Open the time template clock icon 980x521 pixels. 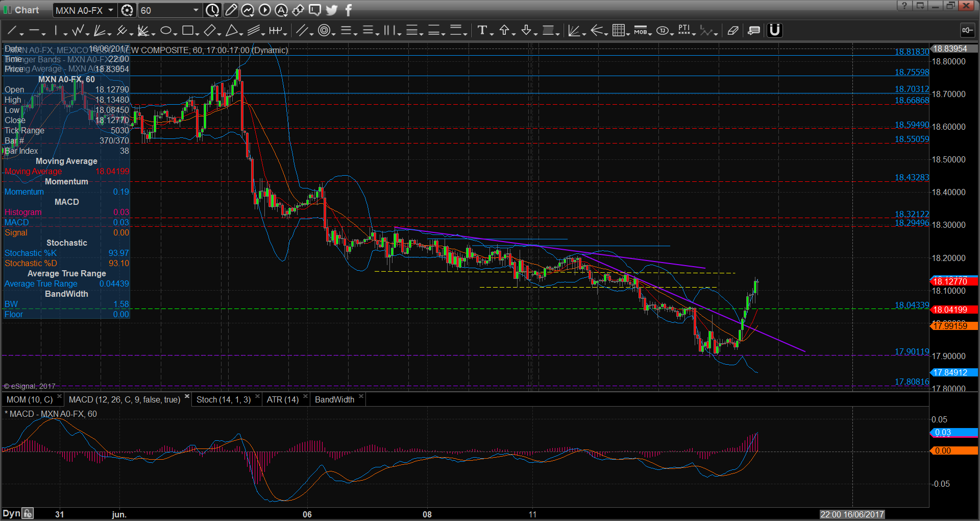click(x=212, y=10)
